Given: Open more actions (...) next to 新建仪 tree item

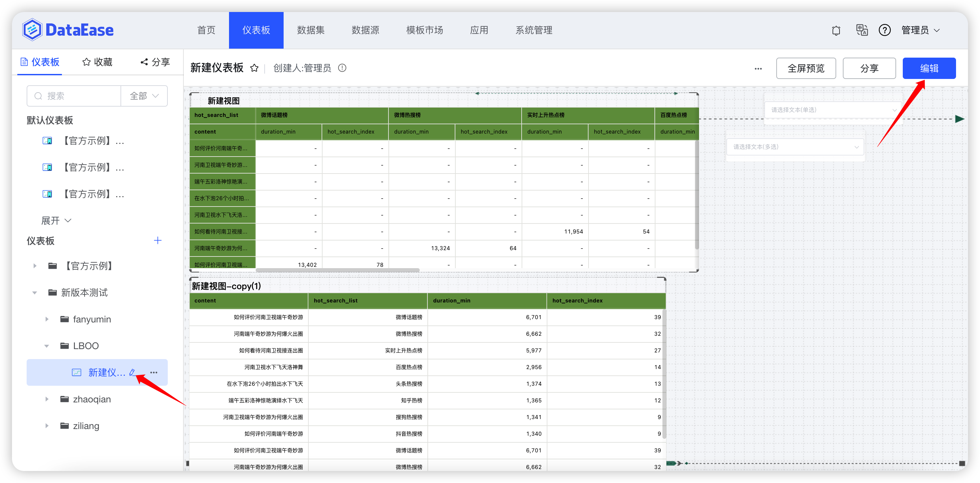Looking at the screenshot, I should click(153, 373).
